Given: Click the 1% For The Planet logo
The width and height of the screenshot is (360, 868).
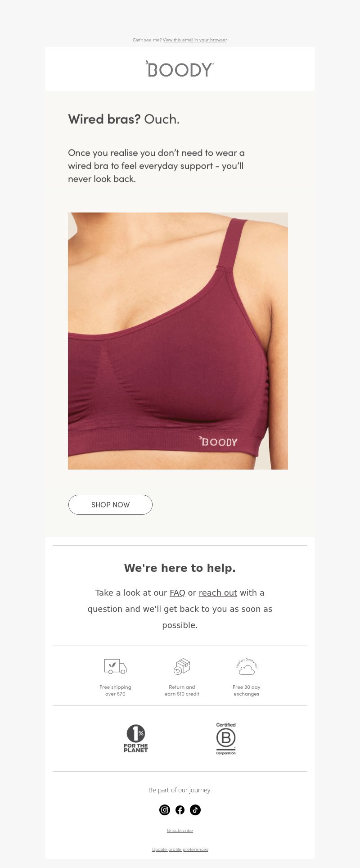Looking at the screenshot, I should (x=136, y=738).
